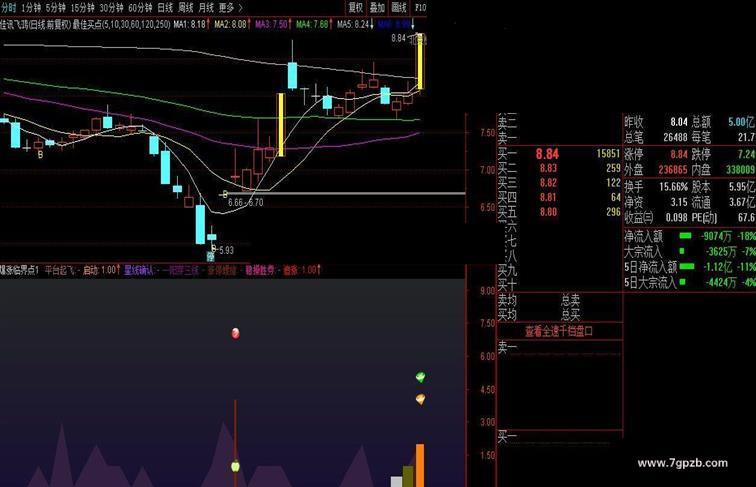The height and width of the screenshot is (487, 756).
Task: Click the 买一 volume 15851
Action: tap(608, 153)
